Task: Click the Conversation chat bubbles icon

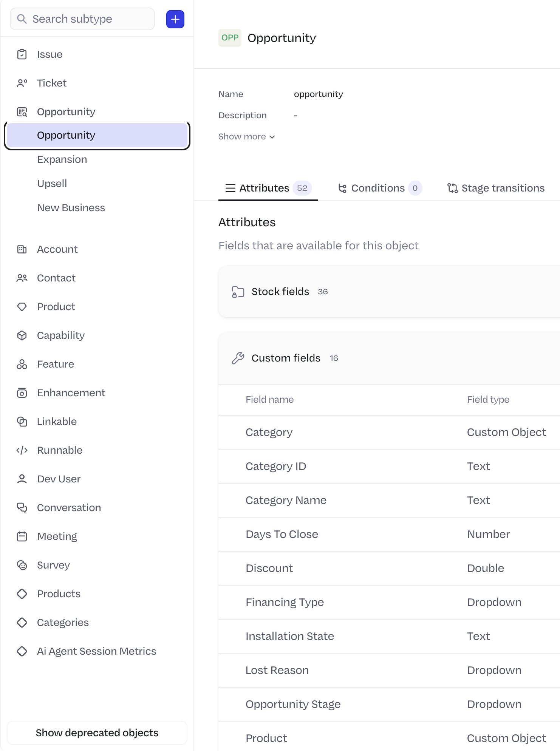Action: coord(22,508)
